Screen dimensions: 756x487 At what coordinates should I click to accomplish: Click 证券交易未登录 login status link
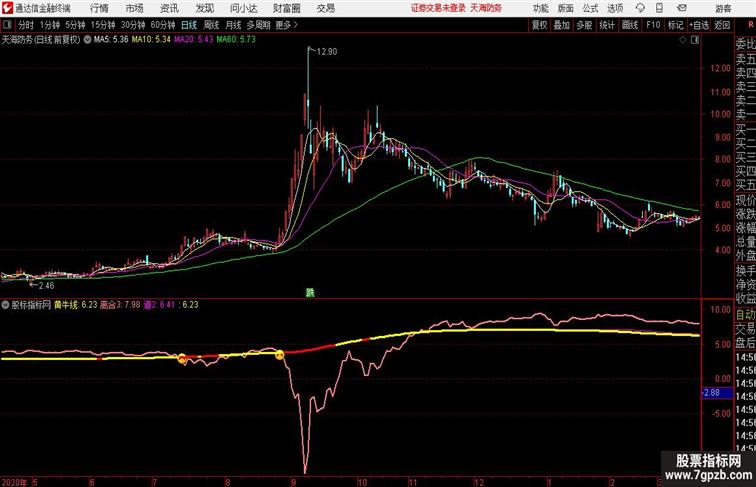[439, 8]
